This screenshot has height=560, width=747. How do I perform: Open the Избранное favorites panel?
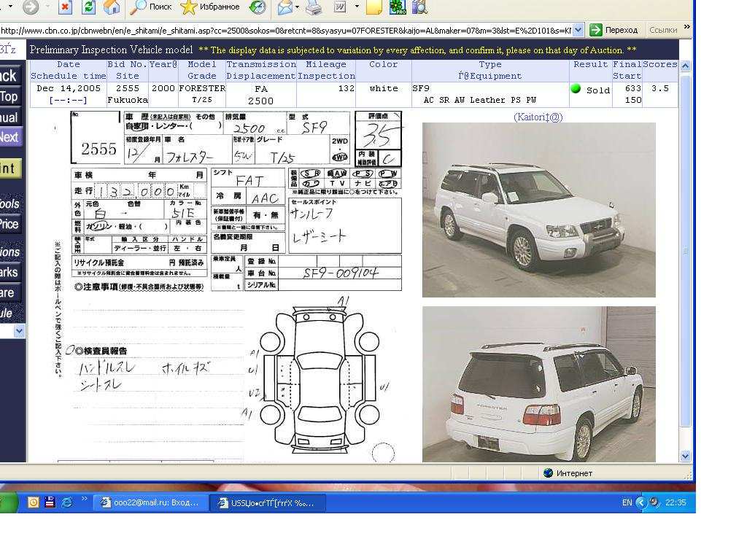tap(210, 7)
